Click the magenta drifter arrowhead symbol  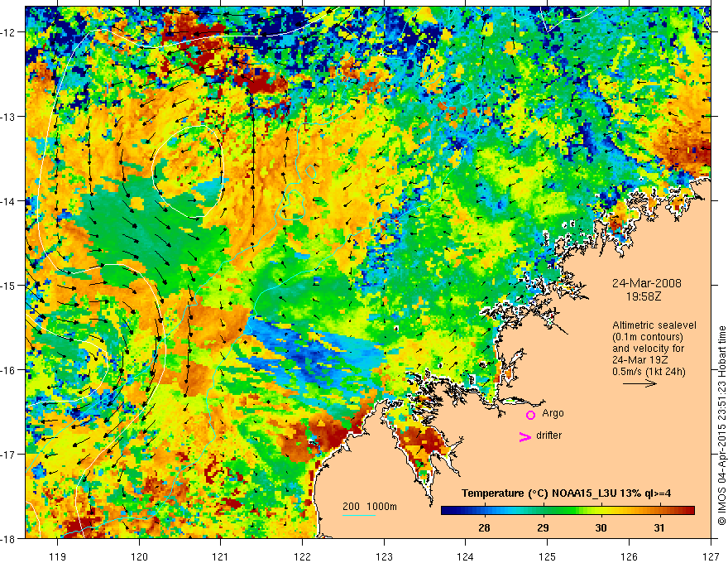524,436
